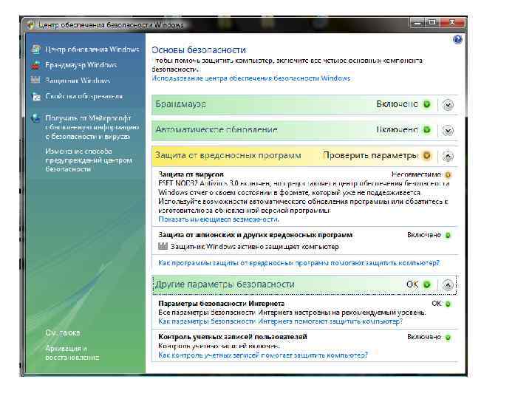The width and height of the screenshot is (532, 399).
Task: Click the Защита от вирусов heading
Action: (191, 174)
